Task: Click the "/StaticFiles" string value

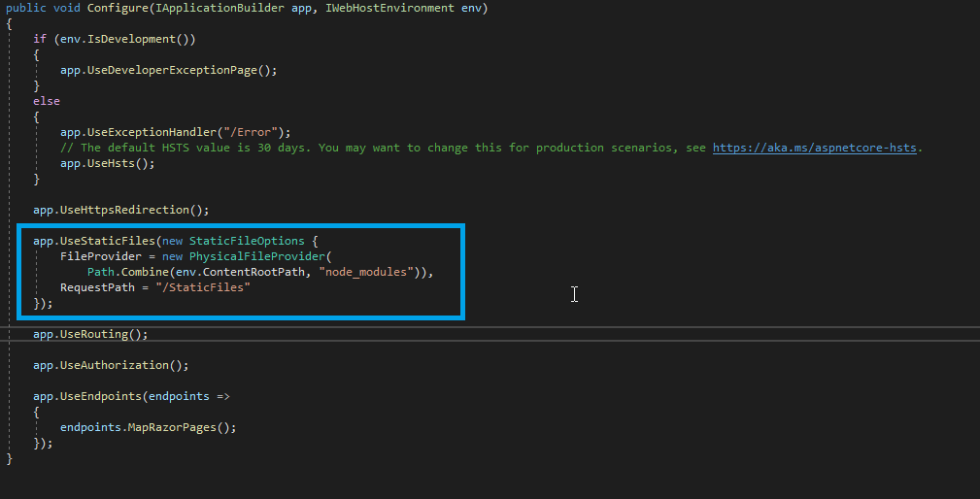Action: 203,288
